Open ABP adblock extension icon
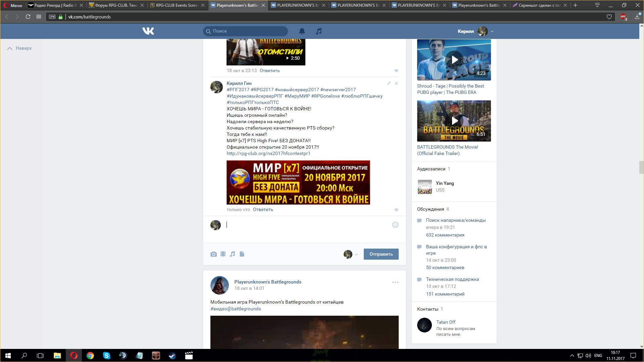This screenshot has width=644, height=362. 624,17
